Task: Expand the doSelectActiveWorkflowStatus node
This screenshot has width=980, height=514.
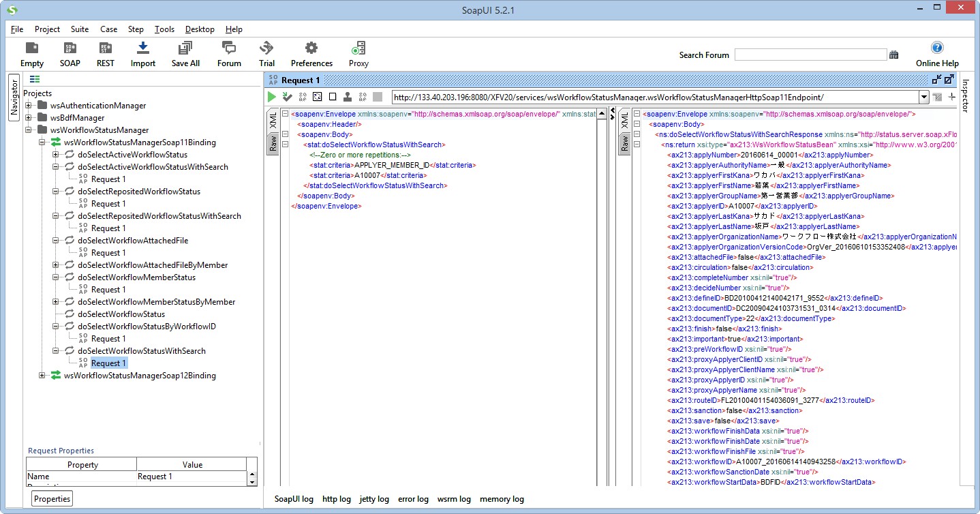Action: (x=57, y=154)
